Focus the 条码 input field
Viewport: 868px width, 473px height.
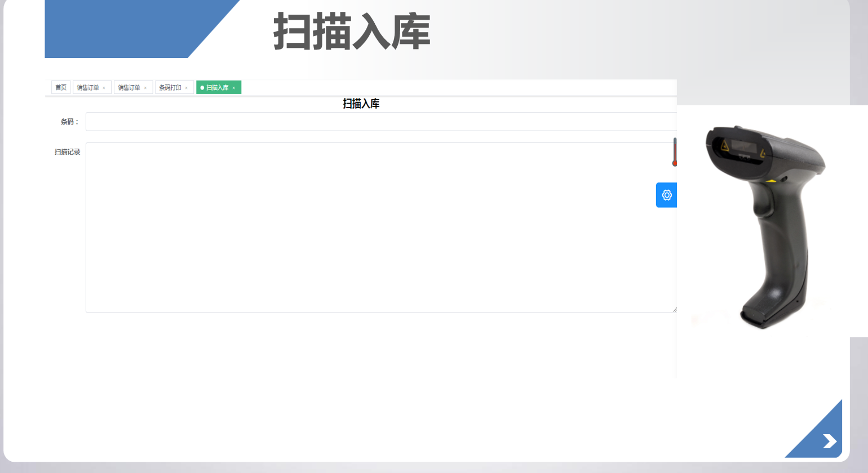tap(381, 122)
